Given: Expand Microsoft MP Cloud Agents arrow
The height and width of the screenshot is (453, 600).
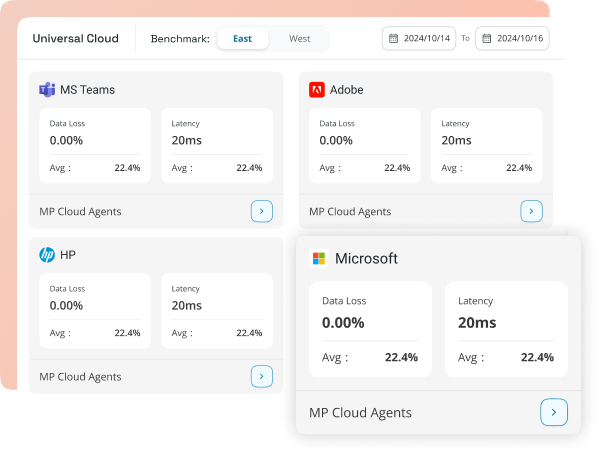Looking at the screenshot, I should pos(554,412).
